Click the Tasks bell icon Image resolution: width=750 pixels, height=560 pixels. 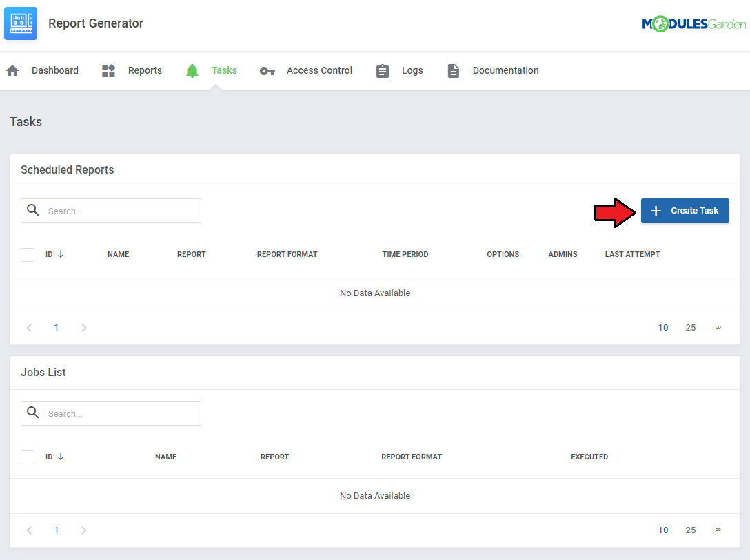click(x=192, y=71)
